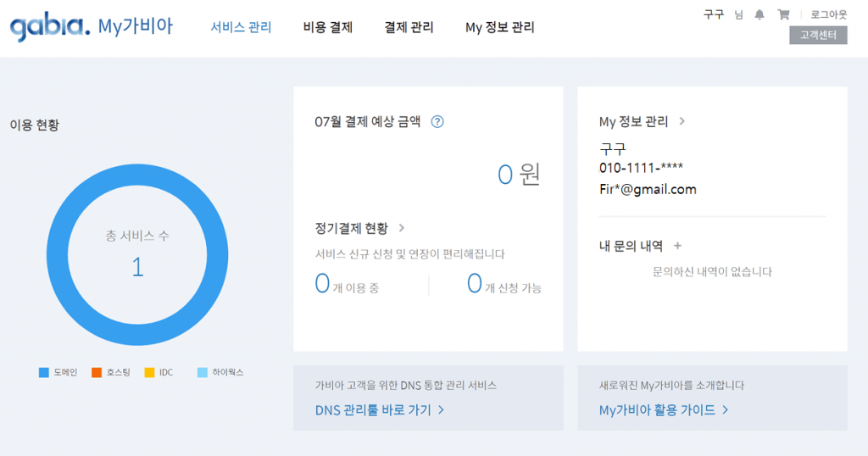The width and height of the screenshot is (868, 456).
Task: Open the 결제 관리 menu
Action: pos(409,27)
